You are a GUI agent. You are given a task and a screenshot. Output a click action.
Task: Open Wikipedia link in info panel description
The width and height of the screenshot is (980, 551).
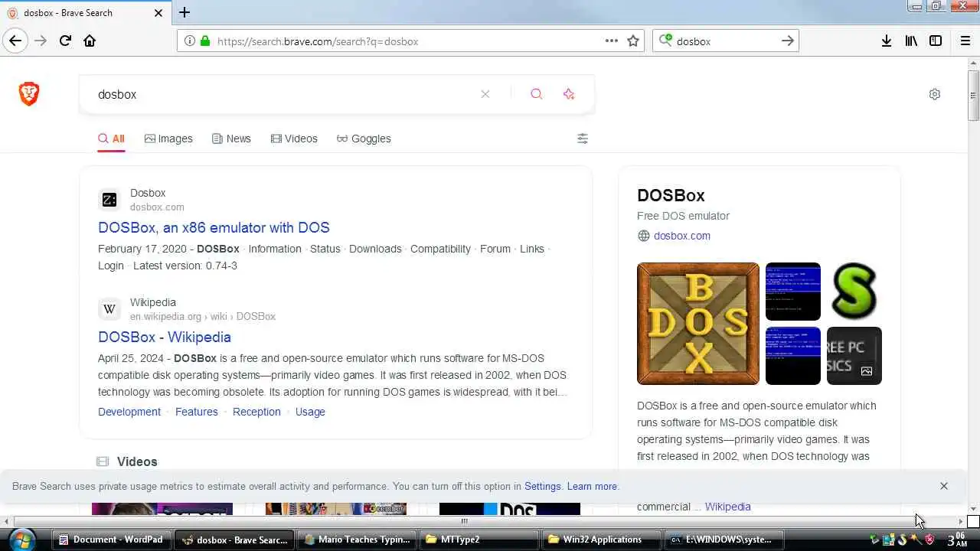click(727, 507)
